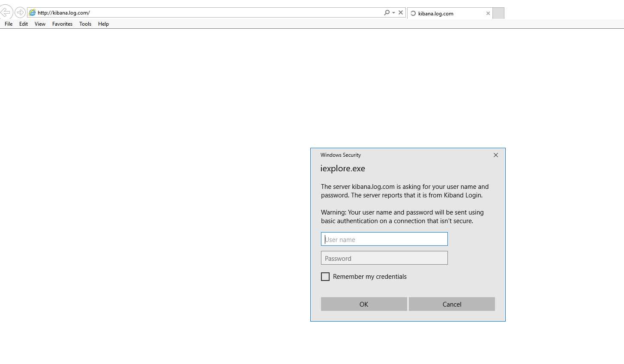This screenshot has width=624, height=364.
Task: Open a new tab with the blank tab button
Action: (498, 13)
